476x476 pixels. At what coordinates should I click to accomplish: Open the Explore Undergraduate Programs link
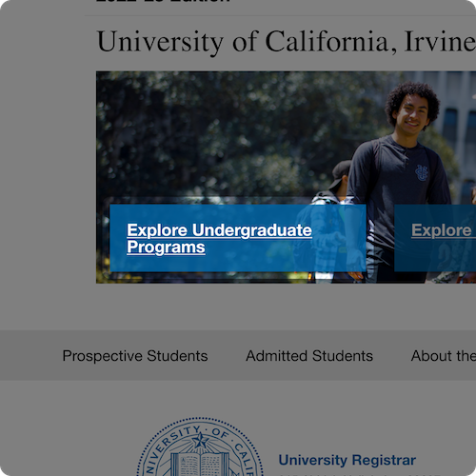point(219,239)
